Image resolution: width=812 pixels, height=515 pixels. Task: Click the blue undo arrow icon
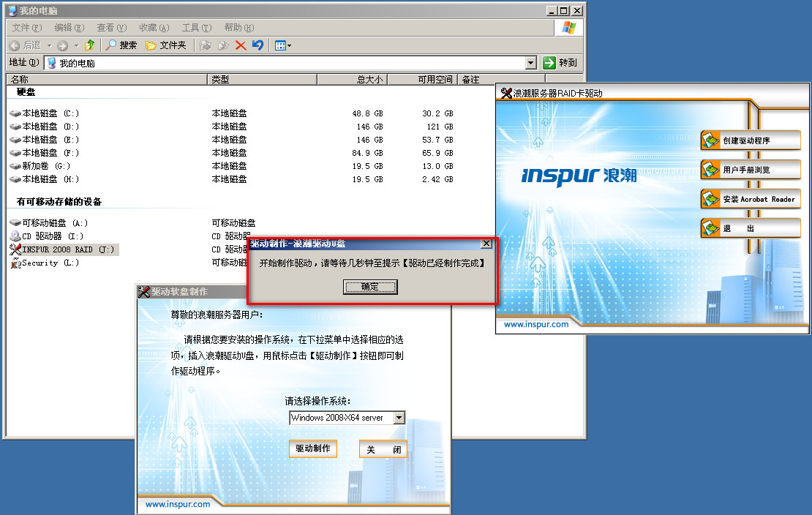click(258, 45)
